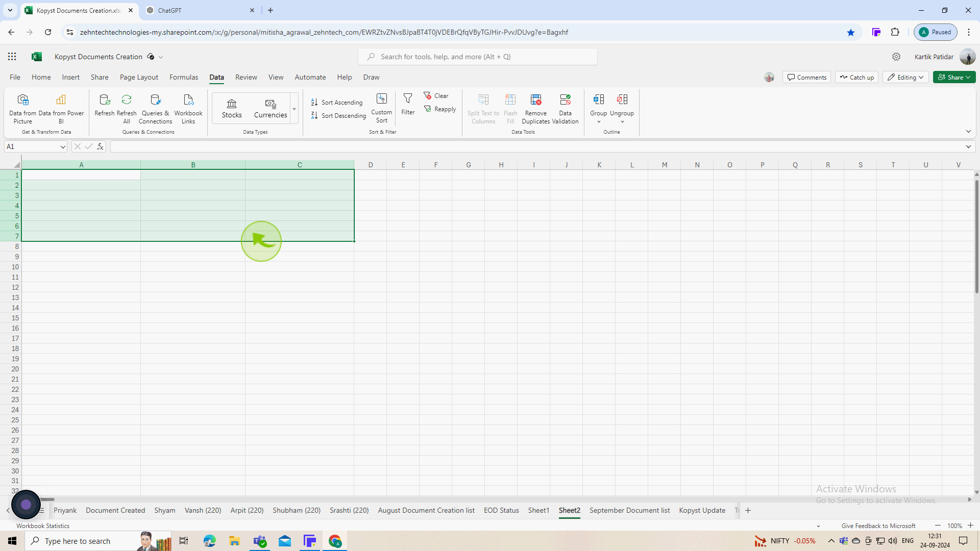Open settings gear in Excel header
The height and width of the screenshot is (551, 980).
tap(896, 57)
